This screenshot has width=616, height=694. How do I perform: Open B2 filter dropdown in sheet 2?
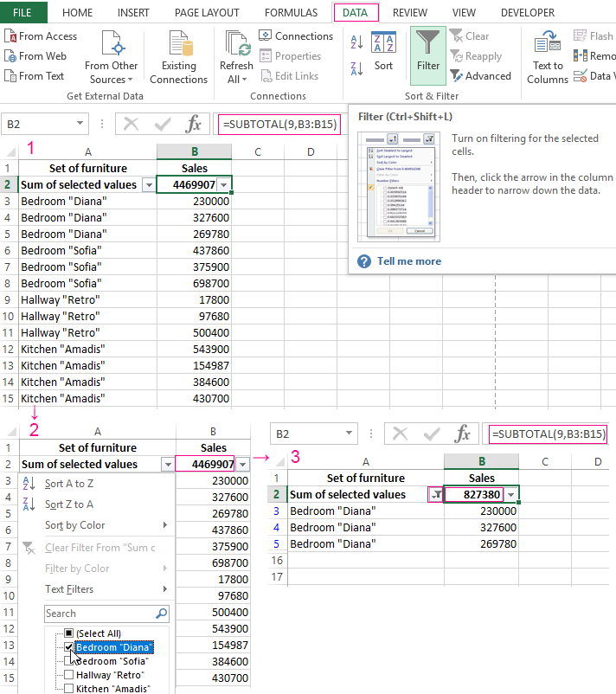pyautogui.click(x=242, y=465)
